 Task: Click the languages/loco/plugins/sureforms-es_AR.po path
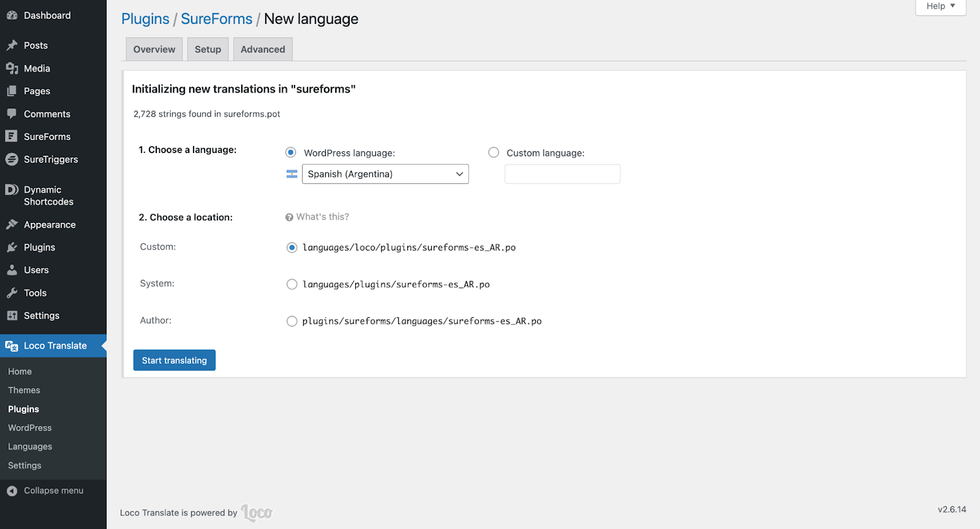(409, 247)
